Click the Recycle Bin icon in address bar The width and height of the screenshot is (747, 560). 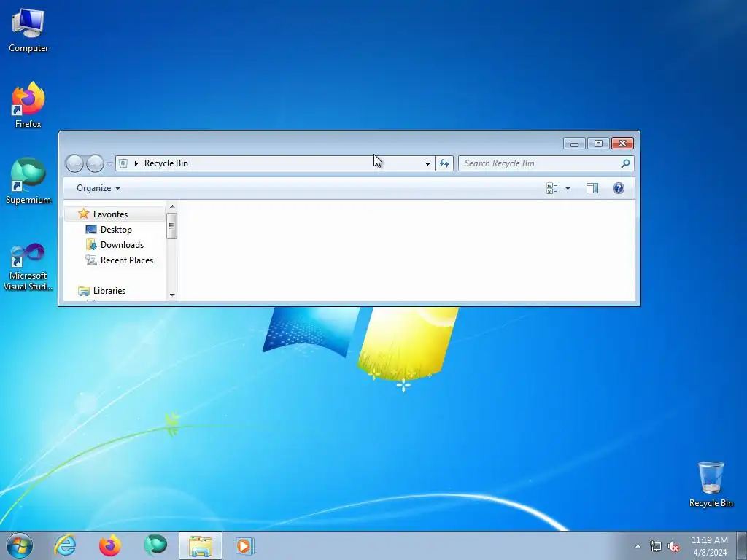click(x=123, y=163)
